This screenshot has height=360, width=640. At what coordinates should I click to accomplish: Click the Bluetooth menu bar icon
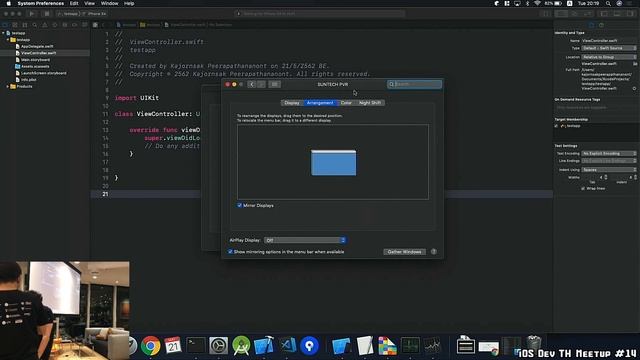[x=527, y=3]
